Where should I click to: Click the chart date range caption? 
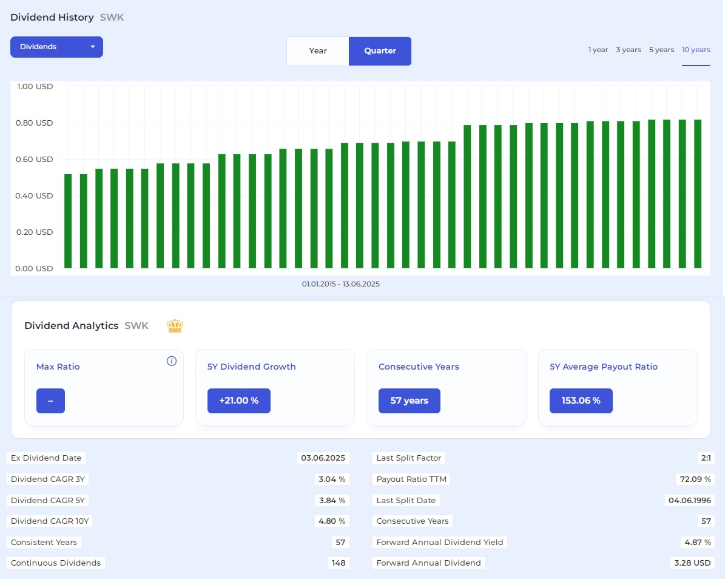341,284
